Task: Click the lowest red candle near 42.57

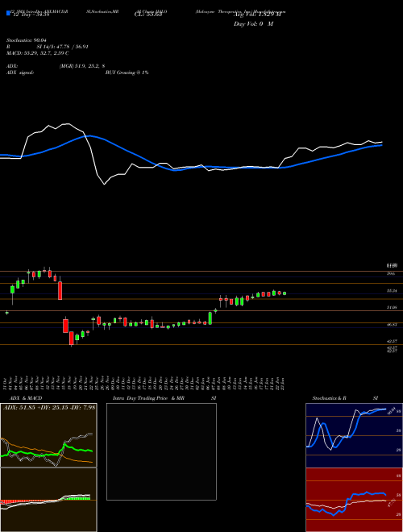Action: click(x=71, y=339)
